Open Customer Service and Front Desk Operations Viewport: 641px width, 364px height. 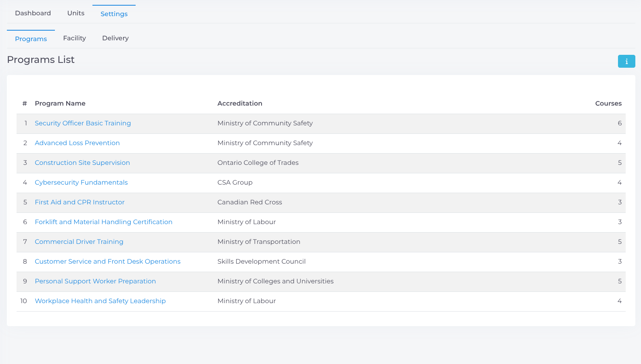pyautogui.click(x=108, y=262)
